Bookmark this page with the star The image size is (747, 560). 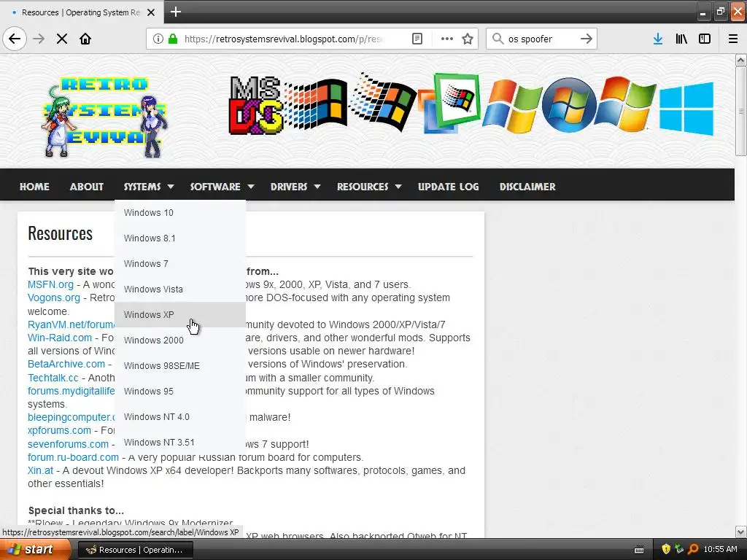point(468,39)
